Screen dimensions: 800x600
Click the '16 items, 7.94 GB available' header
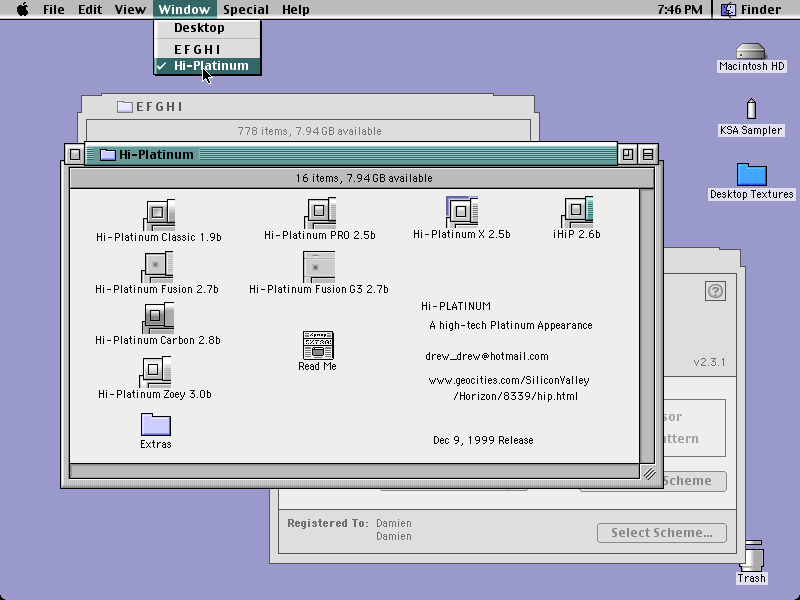[362, 178]
